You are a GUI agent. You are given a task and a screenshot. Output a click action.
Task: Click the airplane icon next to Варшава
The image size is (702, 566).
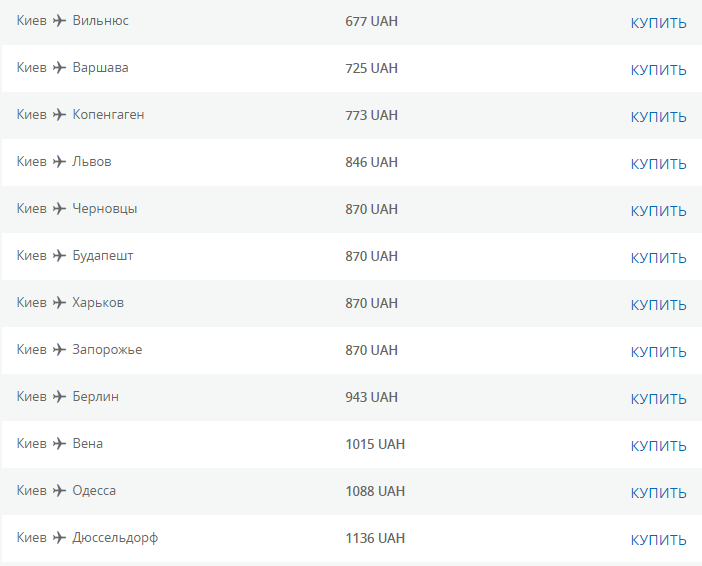pyautogui.click(x=60, y=68)
